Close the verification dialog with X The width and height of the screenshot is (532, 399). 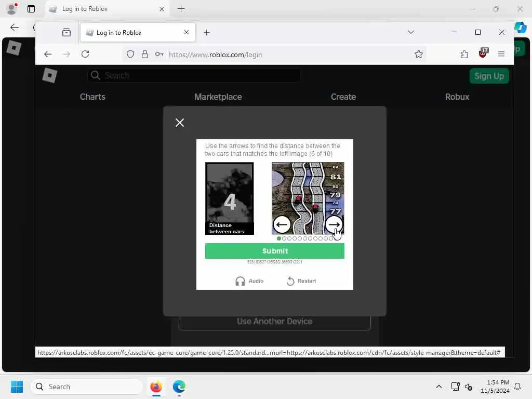pos(180,123)
